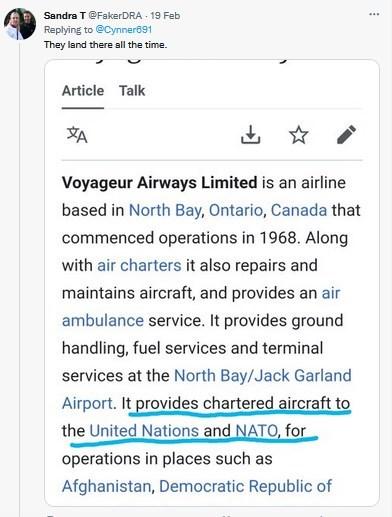Click Sandra T's profile avatar
Image resolution: width=392 pixels, height=517 pixels.
tap(20, 24)
